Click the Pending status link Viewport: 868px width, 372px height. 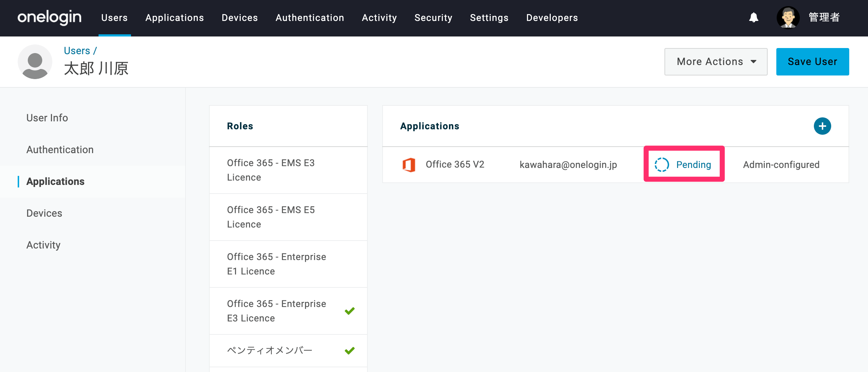coord(693,165)
